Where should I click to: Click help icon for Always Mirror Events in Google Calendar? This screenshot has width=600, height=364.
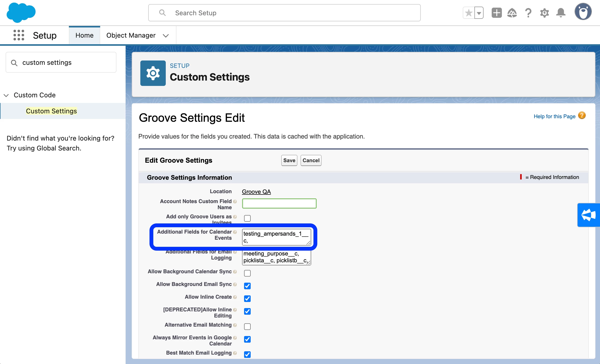(235, 338)
